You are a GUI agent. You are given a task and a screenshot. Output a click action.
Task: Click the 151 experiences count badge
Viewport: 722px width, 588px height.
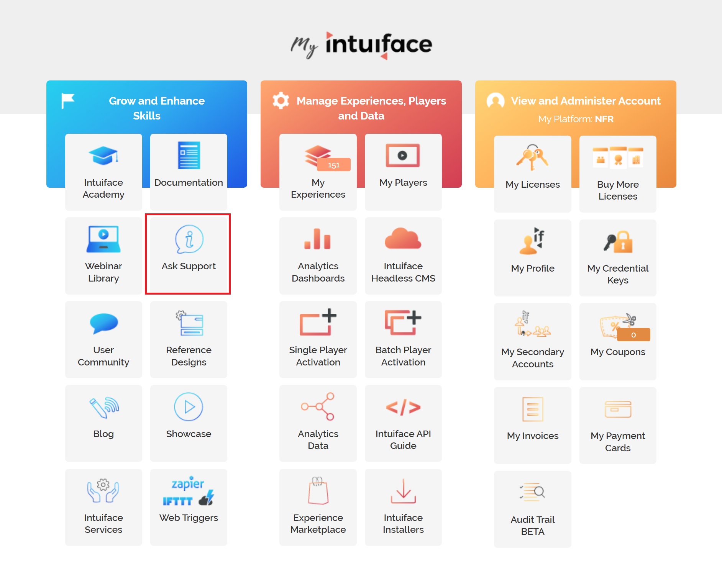point(334,165)
